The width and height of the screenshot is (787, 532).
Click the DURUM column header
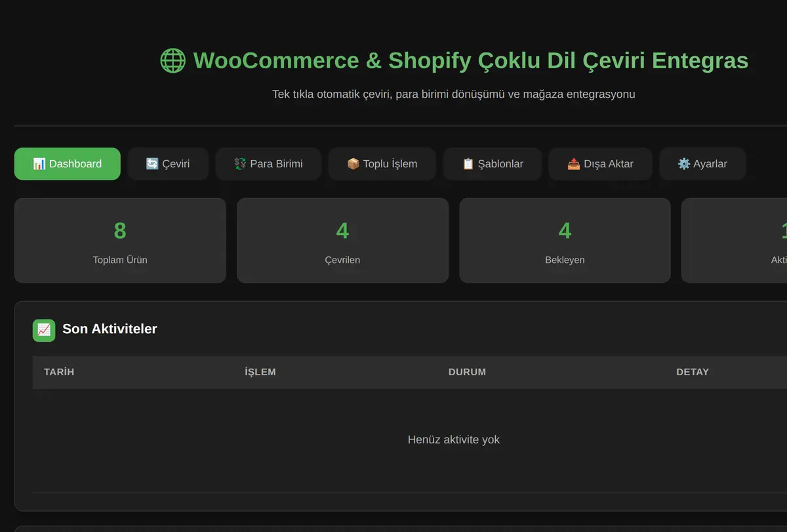[467, 372]
